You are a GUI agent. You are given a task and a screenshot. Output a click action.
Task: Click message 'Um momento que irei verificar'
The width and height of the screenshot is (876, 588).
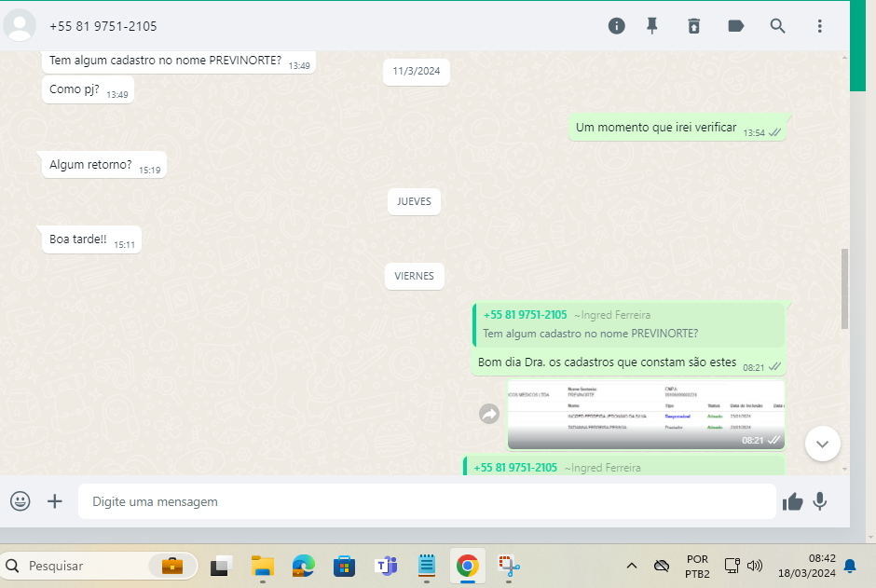(x=678, y=128)
